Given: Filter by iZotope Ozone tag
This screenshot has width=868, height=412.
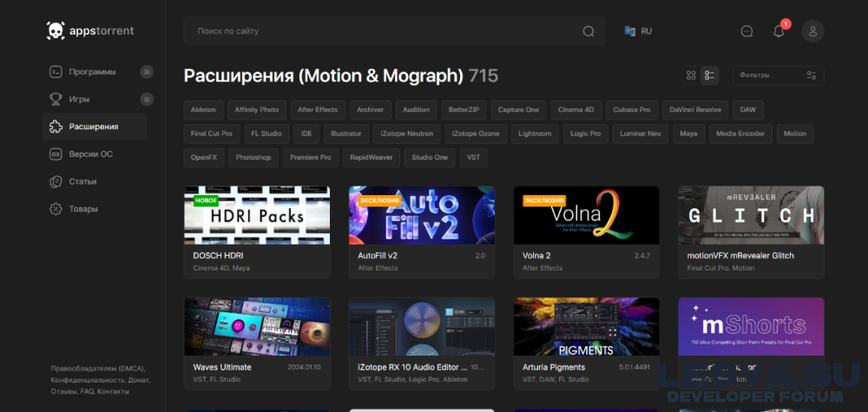Looking at the screenshot, I should (476, 134).
